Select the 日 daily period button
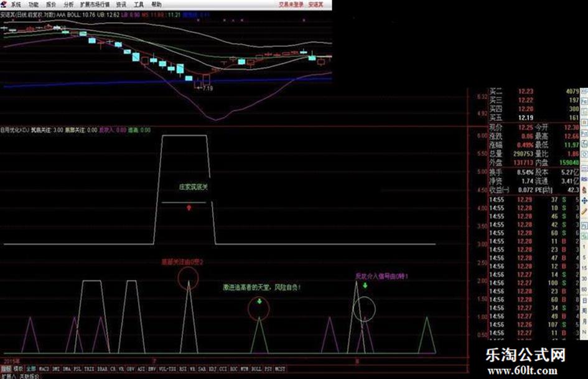588x379 pixels. point(584,300)
